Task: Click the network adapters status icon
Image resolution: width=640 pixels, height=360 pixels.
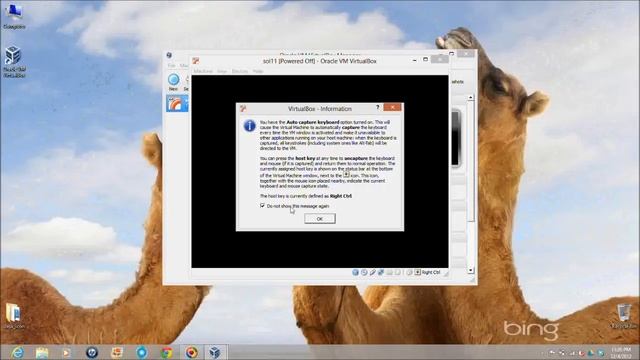Action: click(x=380, y=272)
